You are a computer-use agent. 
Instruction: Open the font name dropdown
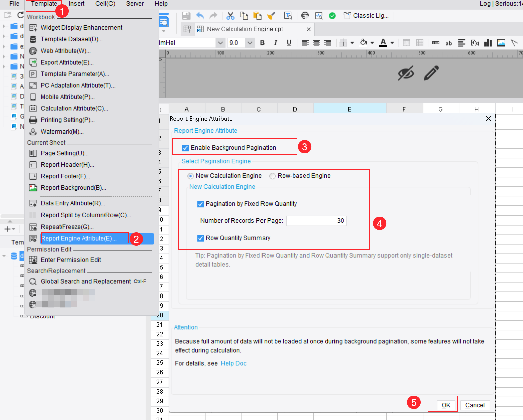pyautogui.click(x=220, y=43)
